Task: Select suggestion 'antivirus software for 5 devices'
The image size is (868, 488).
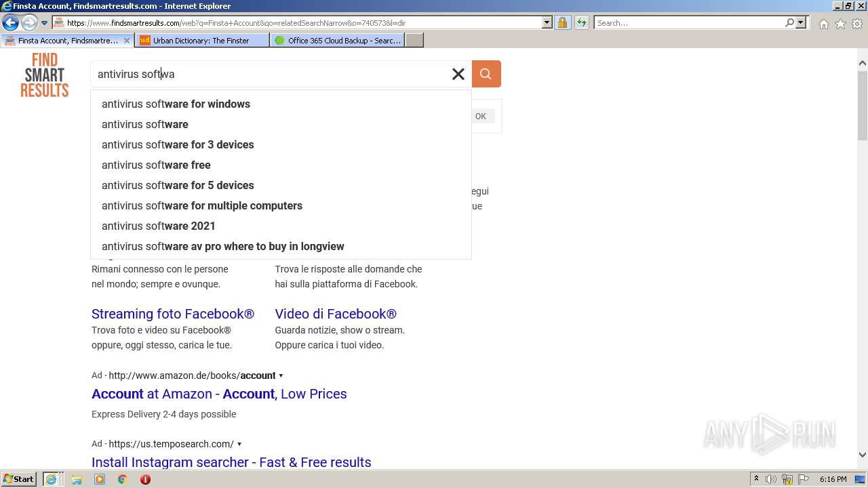Action: point(281,185)
